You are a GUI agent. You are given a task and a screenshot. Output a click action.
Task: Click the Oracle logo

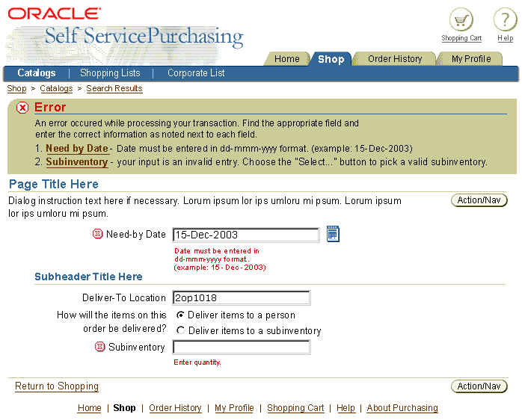54,13
